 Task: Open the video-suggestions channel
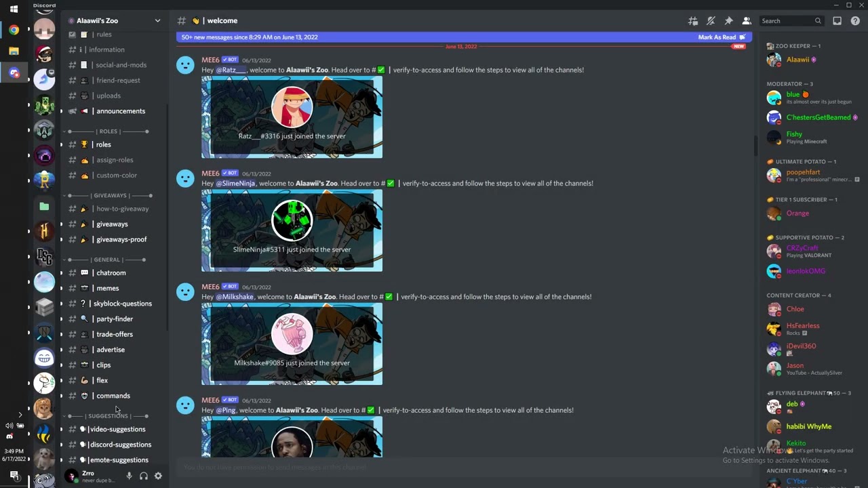coord(113,430)
